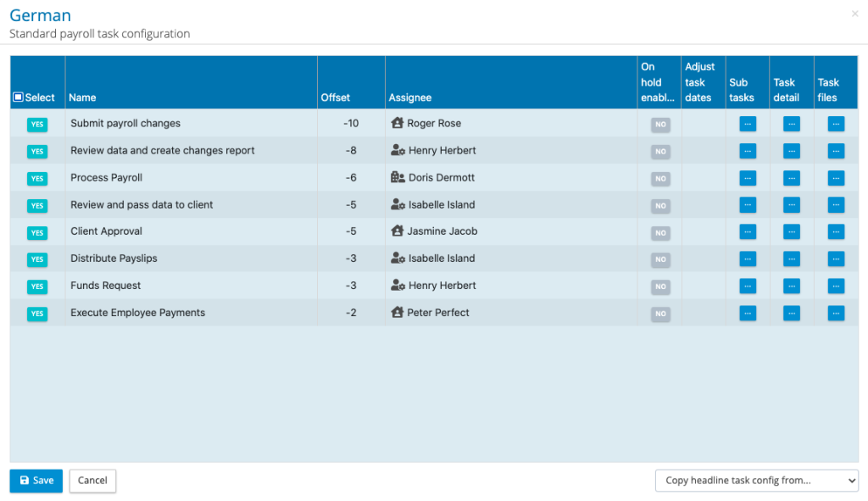Open Task detail for Funds Request
This screenshot has height=501, width=868.
(x=791, y=286)
